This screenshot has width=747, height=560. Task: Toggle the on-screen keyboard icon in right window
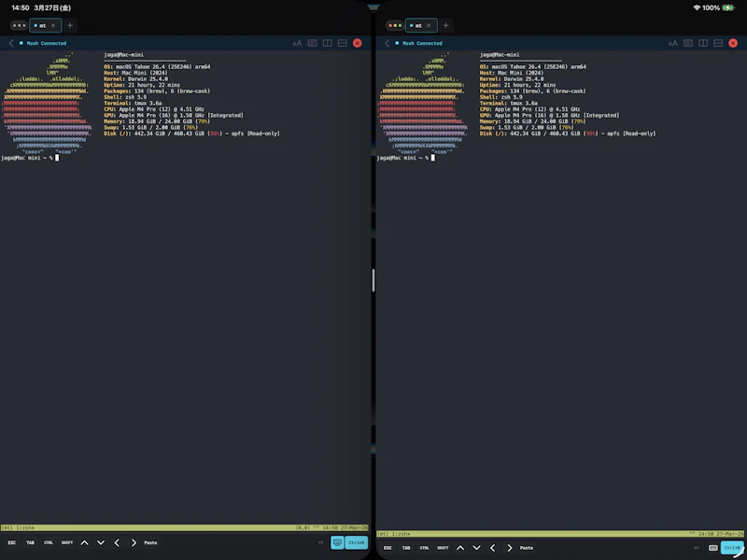point(713,548)
